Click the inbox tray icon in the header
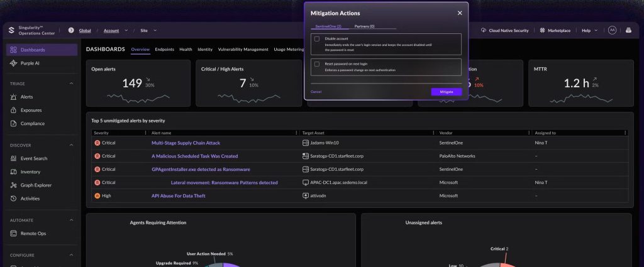 [x=628, y=30]
